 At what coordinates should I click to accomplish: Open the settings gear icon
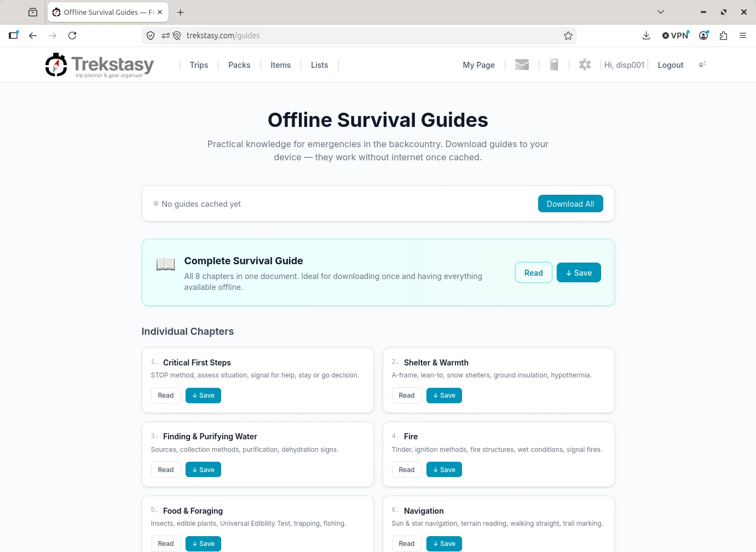click(585, 65)
